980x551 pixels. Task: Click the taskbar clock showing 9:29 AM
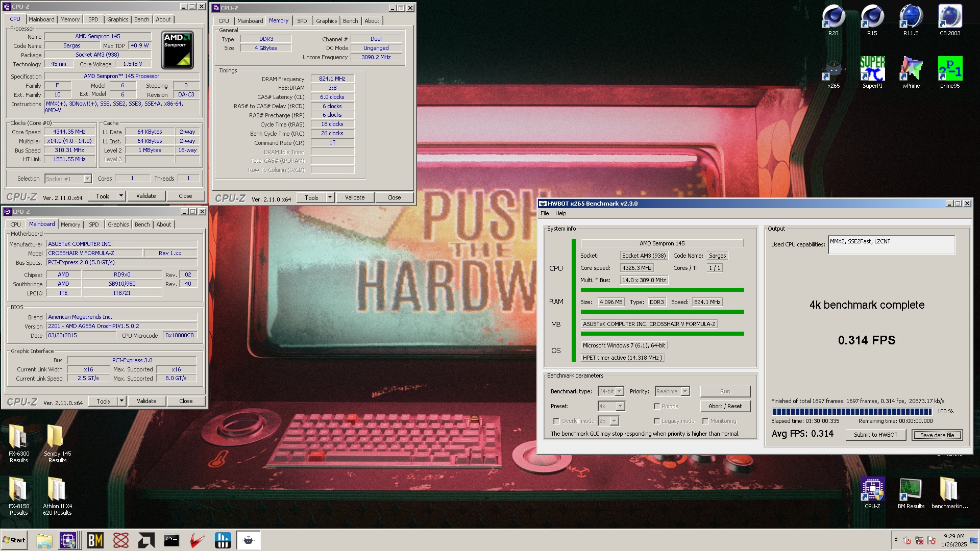953,540
